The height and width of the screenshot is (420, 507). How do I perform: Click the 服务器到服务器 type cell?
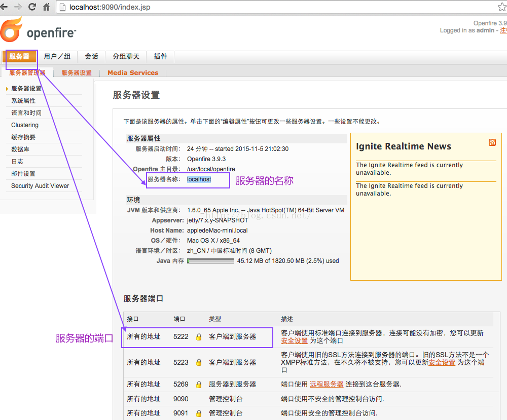click(232, 384)
